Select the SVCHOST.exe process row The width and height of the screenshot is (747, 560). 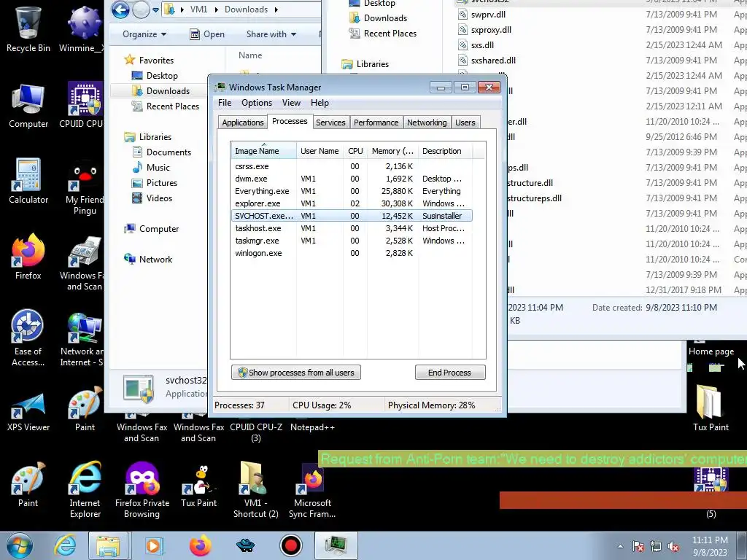(x=352, y=216)
